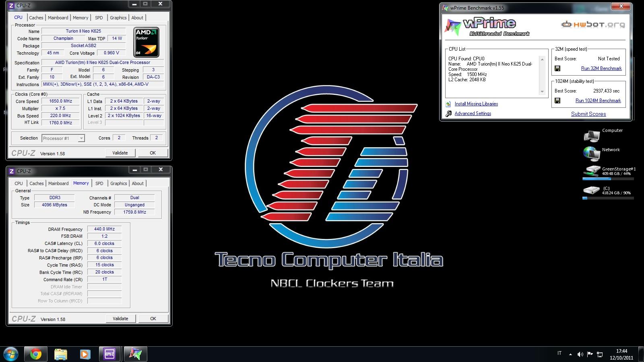The width and height of the screenshot is (644, 362).
Task: Switch to wPrime on the taskbar
Action: (x=135, y=354)
